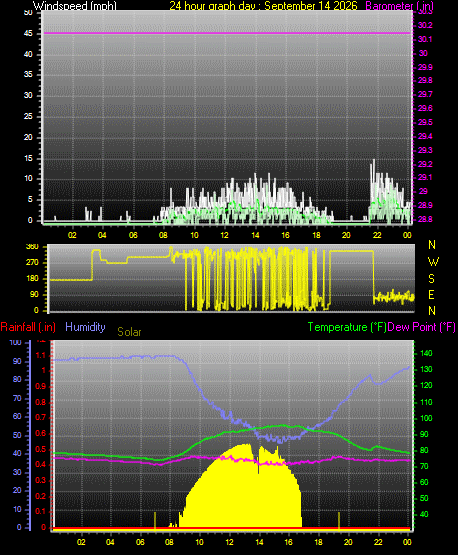
Task: Click hour 08 under the temperature graph
Action: coord(170,542)
